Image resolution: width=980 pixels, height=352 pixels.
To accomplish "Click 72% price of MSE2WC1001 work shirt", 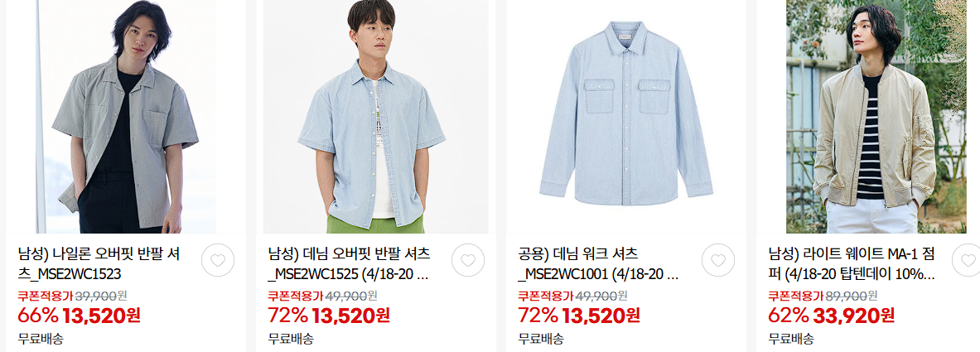I will tap(579, 315).
